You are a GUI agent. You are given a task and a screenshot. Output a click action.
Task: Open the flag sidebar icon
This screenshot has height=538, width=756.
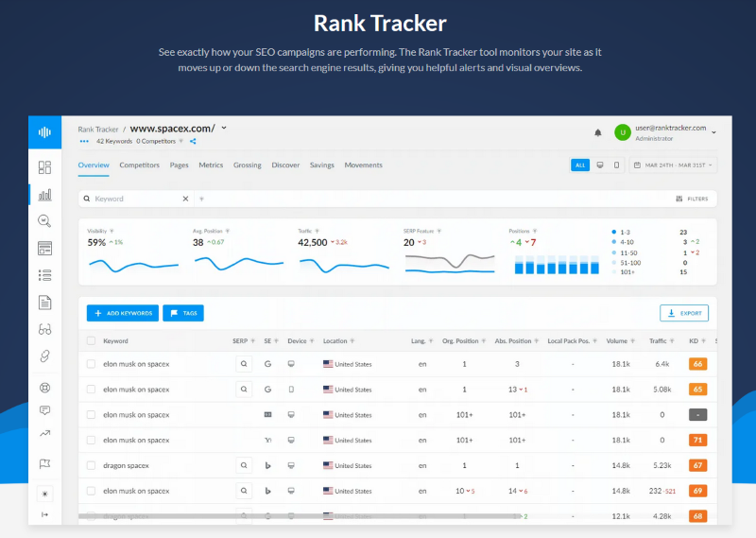click(x=44, y=463)
